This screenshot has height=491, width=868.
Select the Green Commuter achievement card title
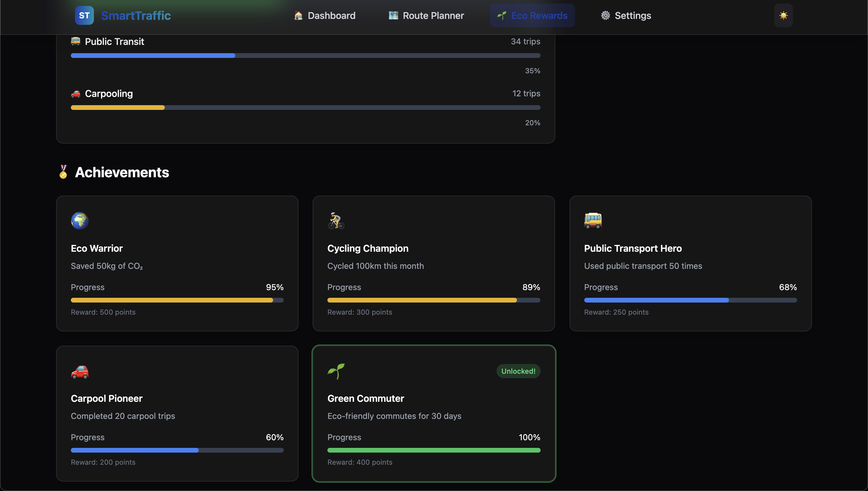pyautogui.click(x=366, y=398)
